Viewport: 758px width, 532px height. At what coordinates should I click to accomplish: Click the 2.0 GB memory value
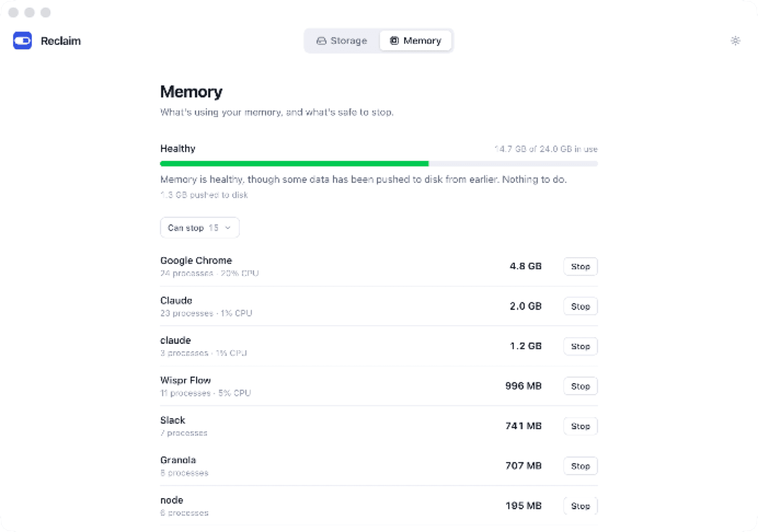point(526,306)
